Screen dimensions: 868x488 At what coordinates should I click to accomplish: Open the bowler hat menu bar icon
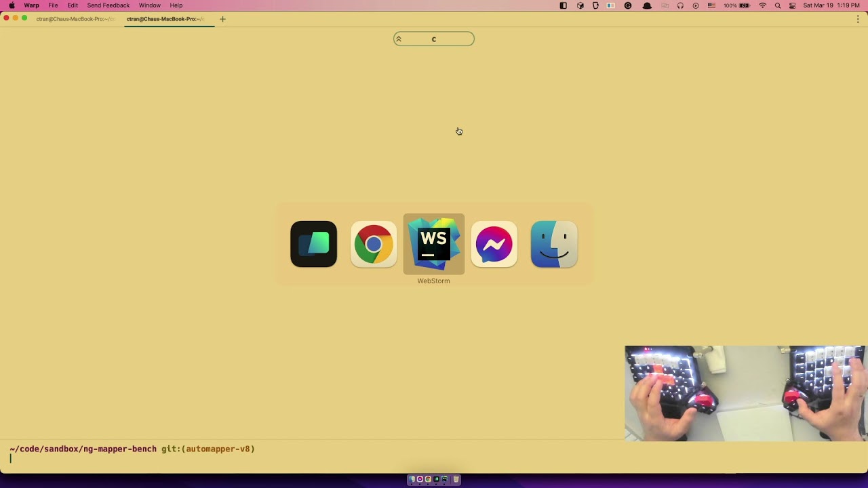click(x=647, y=5)
